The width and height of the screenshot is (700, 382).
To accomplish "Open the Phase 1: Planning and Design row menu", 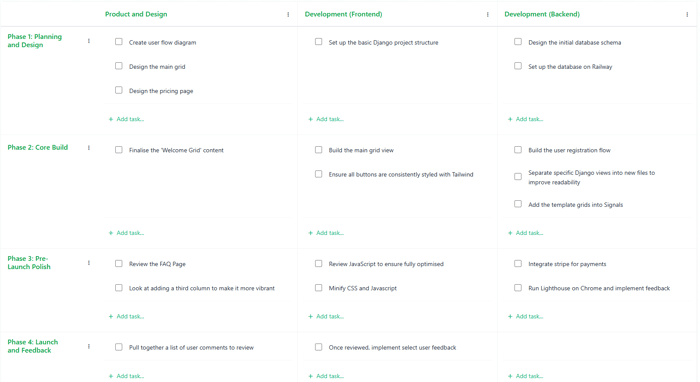I will [x=89, y=41].
